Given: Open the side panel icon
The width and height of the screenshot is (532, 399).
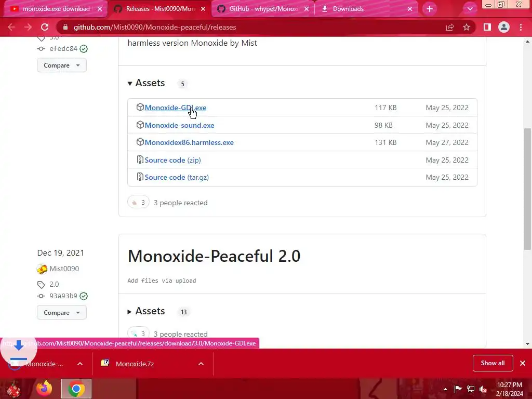Looking at the screenshot, I should click(487, 27).
